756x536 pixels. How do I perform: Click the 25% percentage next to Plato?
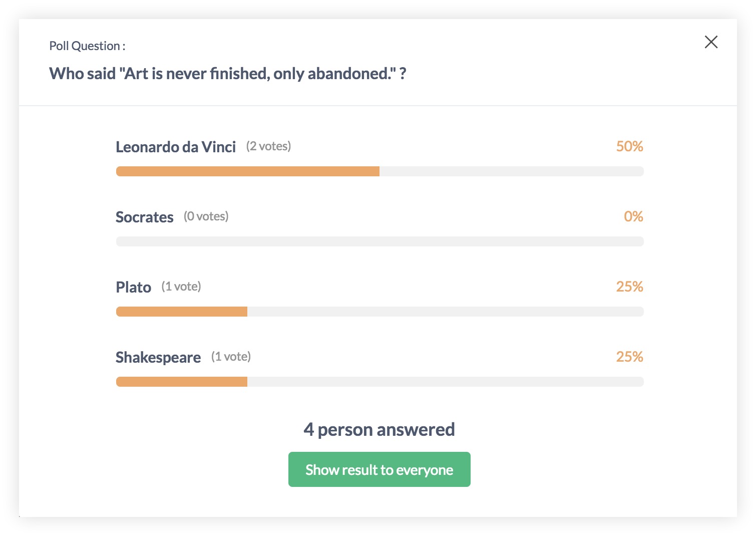point(629,287)
